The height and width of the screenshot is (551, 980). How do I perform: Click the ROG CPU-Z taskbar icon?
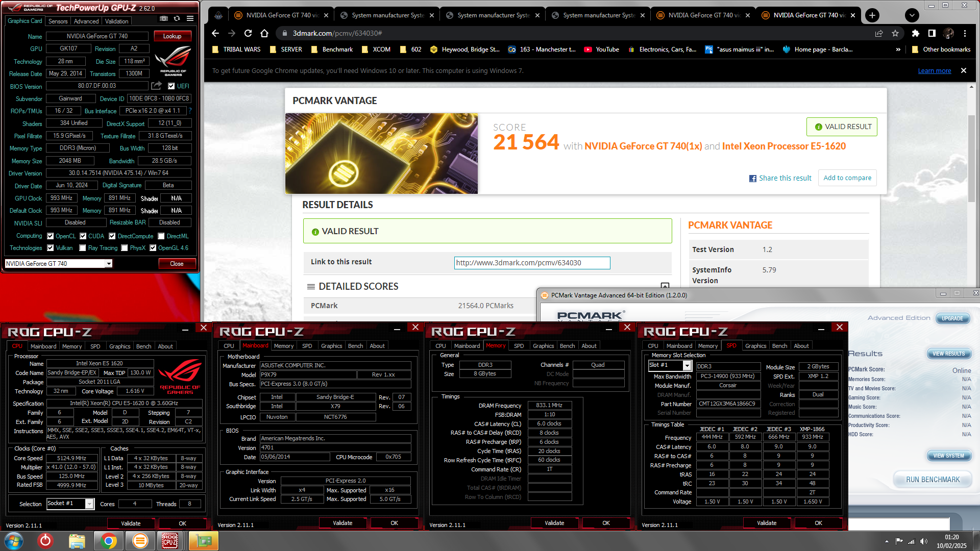(x=170, y=541)
